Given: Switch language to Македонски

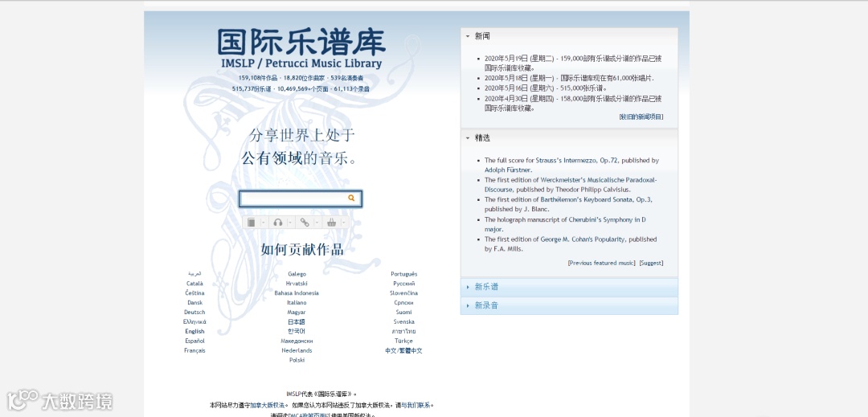Looking at the screenshot, I should [x=297, y=341].
